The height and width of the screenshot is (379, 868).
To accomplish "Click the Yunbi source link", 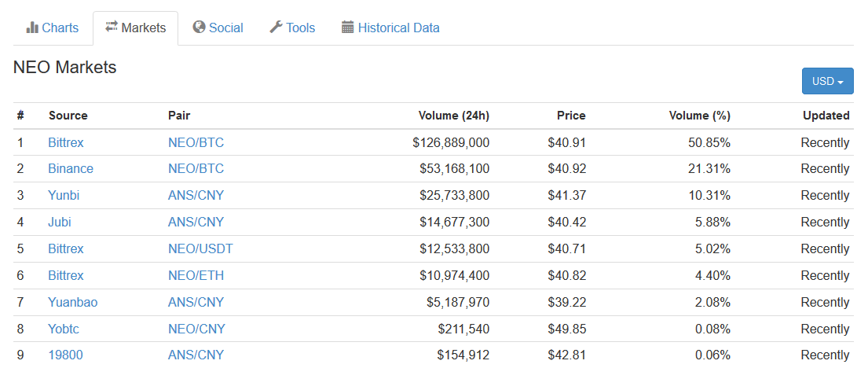I will point(64,195).
